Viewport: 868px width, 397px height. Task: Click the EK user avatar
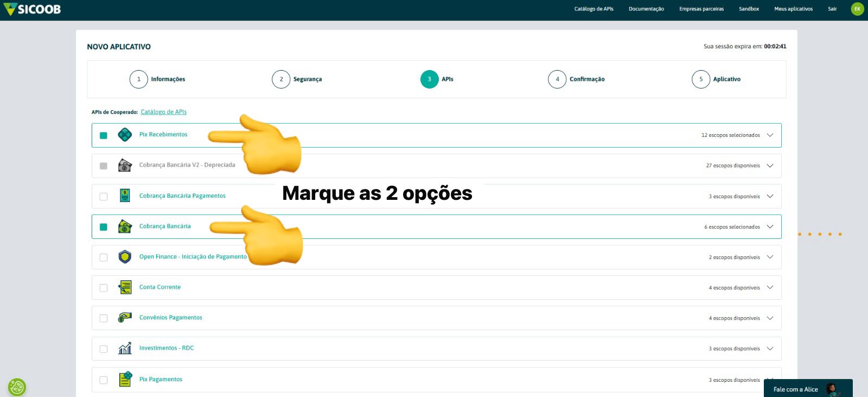pyautogui.click(x=857, y=9)
